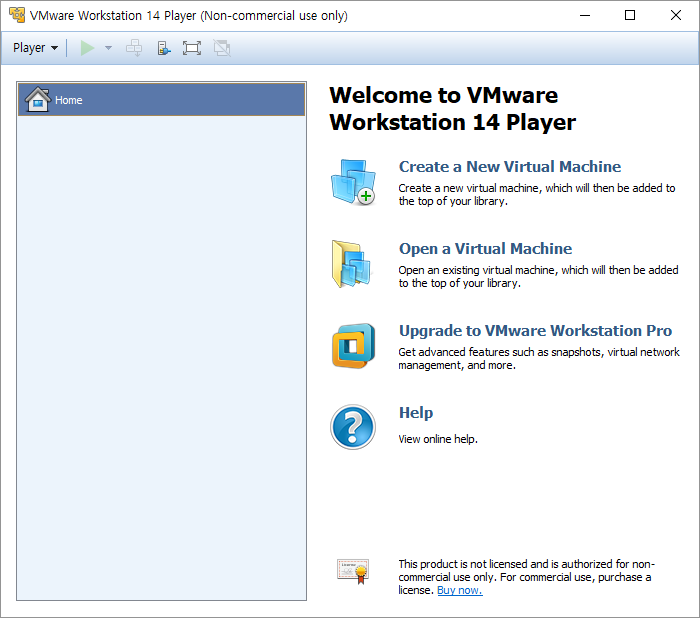Viewport: 700px width, 618px height.
Task: Click the VMware Workstation Pro logo icon
Action: (x=353, y=346)
